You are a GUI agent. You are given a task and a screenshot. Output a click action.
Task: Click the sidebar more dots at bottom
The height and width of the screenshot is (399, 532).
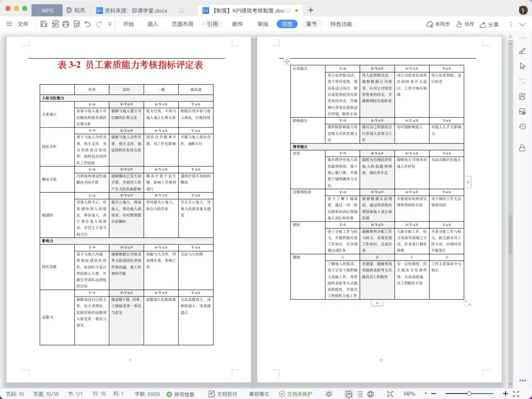click(x=523, y=380)
